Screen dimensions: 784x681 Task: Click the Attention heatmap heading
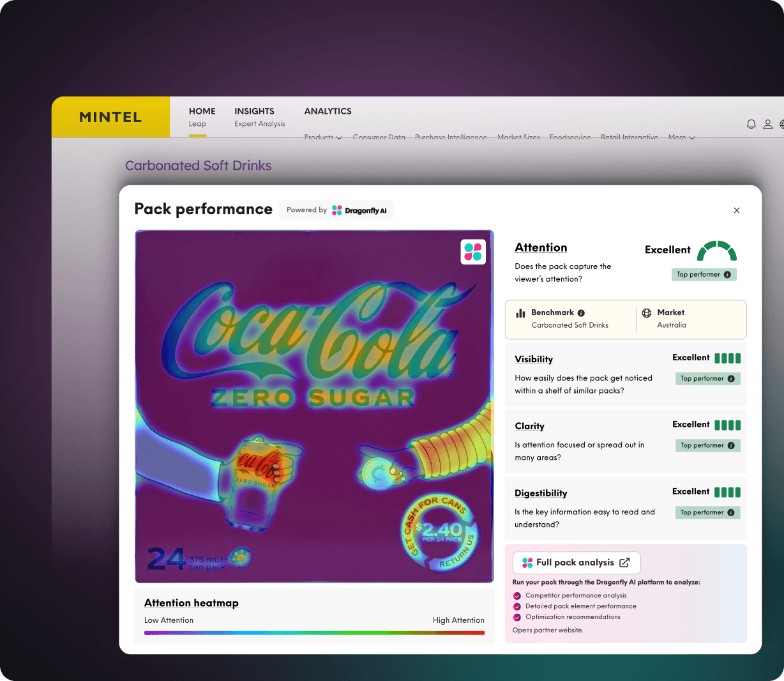point(192,603)
